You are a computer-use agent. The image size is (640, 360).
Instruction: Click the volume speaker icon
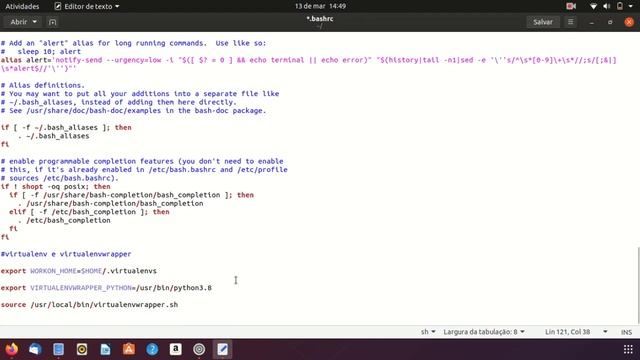click(607, 6)
